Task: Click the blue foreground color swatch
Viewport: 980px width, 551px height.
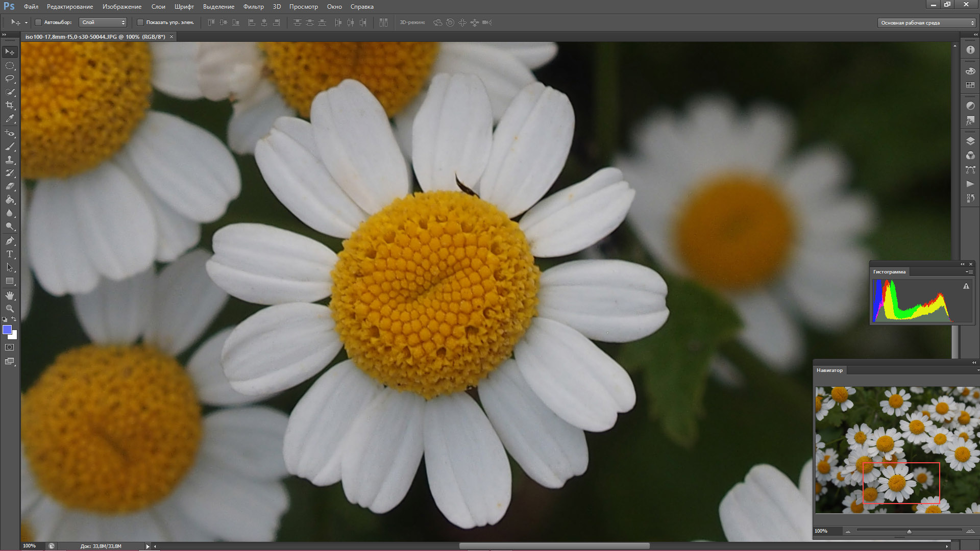Action: click(7, 330)
